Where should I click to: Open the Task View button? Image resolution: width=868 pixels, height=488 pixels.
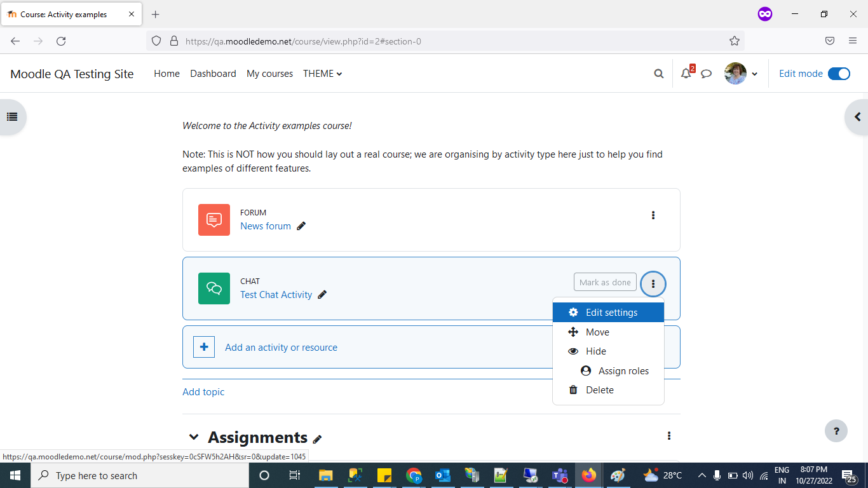point(294,475)
